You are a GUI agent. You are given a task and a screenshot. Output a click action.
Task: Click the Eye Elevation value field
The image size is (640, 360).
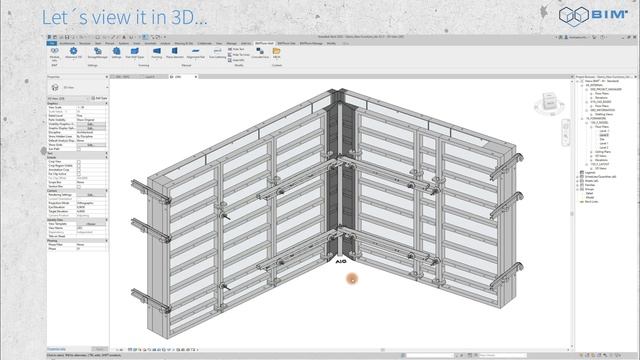coord(91,207)
